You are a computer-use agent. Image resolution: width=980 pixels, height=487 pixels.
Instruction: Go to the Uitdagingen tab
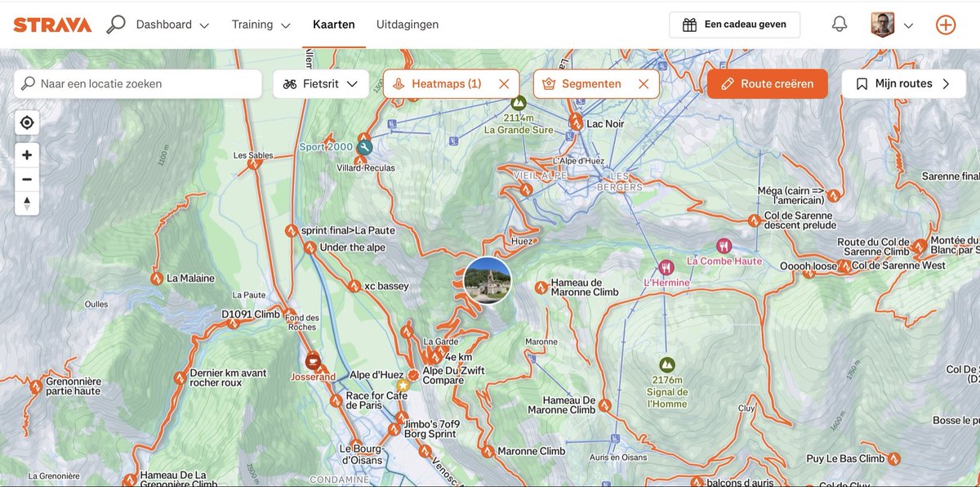(408, 25)
